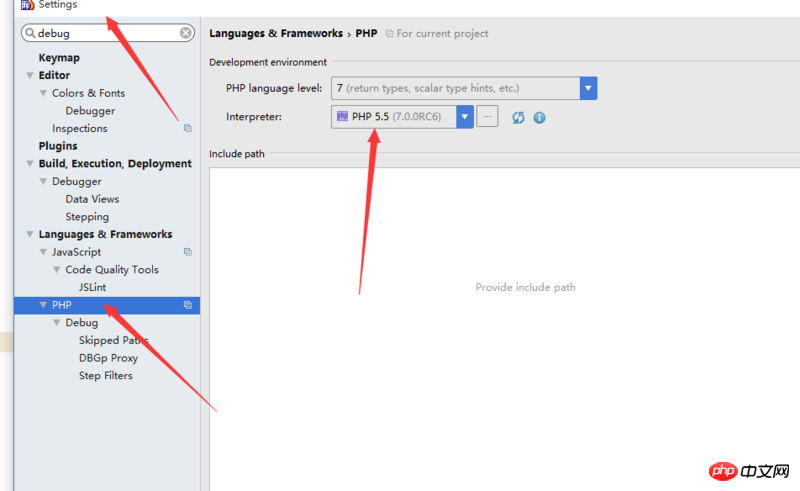Open interpreter browse ellipsis button
This screenshot has width=800, height=491.
[487, 116]
